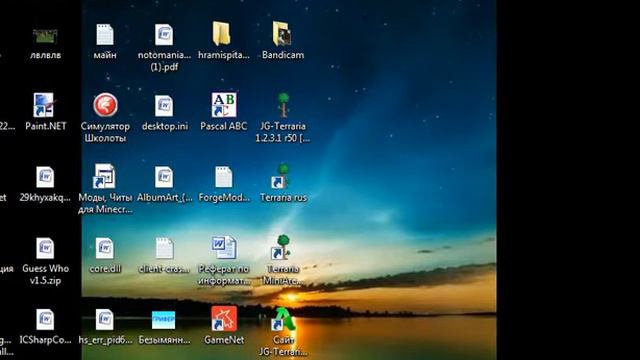Open the Bandicam folder icon
The image size is (640, 360).
point(282,33)
